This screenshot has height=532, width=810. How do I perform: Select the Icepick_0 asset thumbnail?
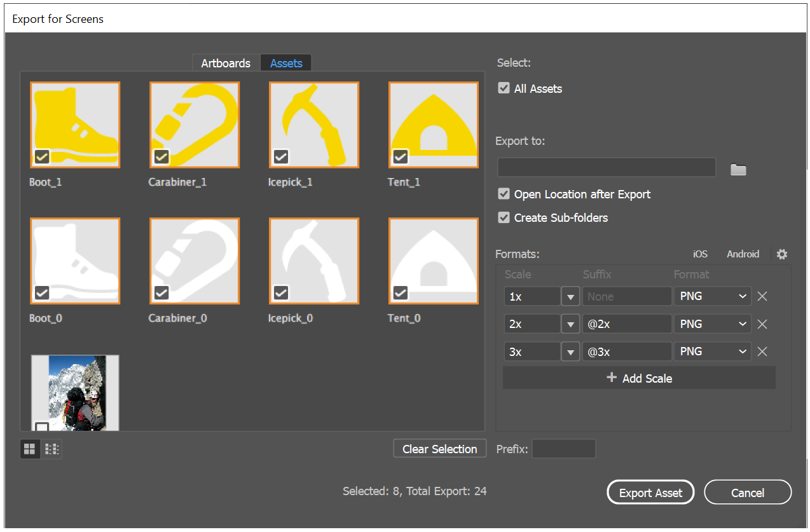[314, 261]
